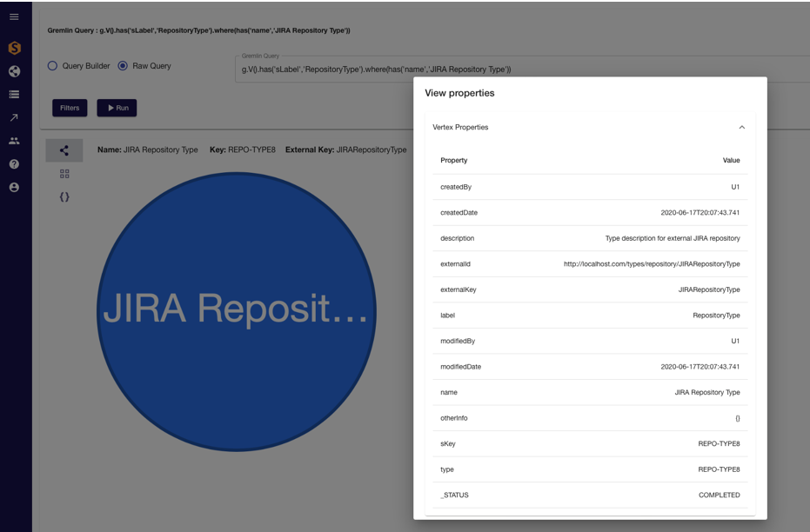Select the graph view icon
Viewport: 810px width, 532px height.
(63, 150)
